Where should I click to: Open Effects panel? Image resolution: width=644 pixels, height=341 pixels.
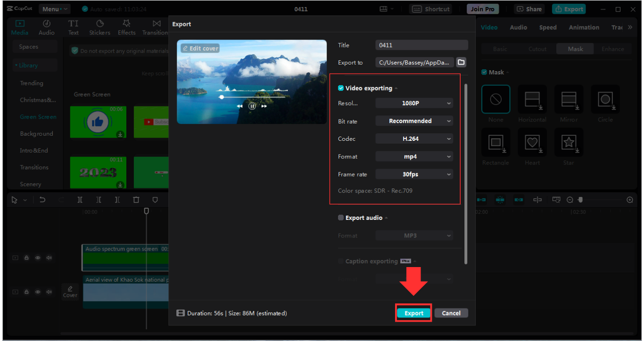[x=126, y=27]
